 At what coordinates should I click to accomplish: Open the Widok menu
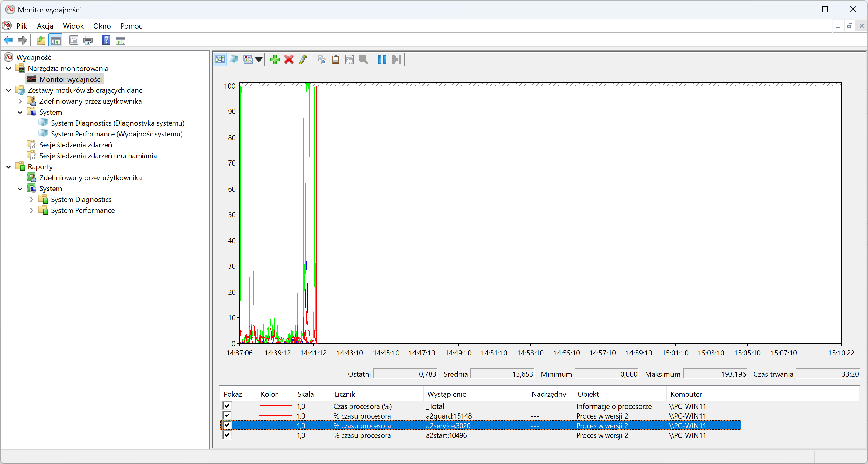click(73, 26)
